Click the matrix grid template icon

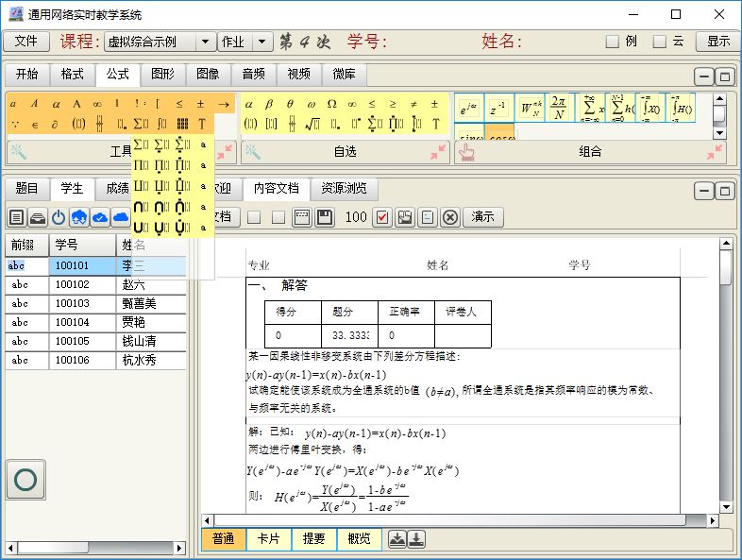[182, 124]
